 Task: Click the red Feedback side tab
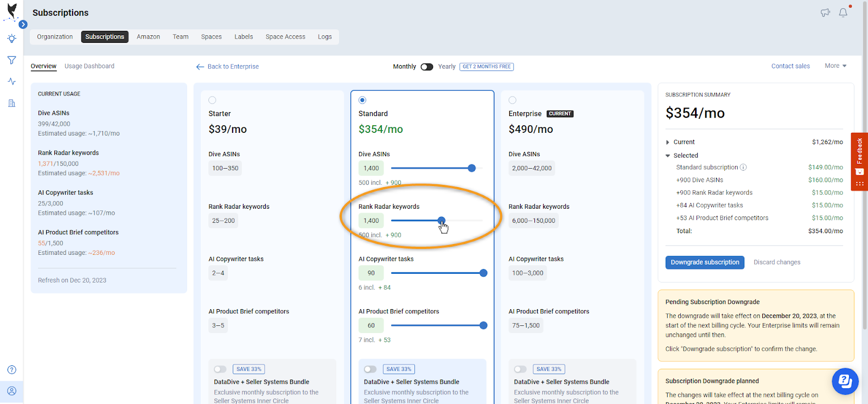click(859, 162)
